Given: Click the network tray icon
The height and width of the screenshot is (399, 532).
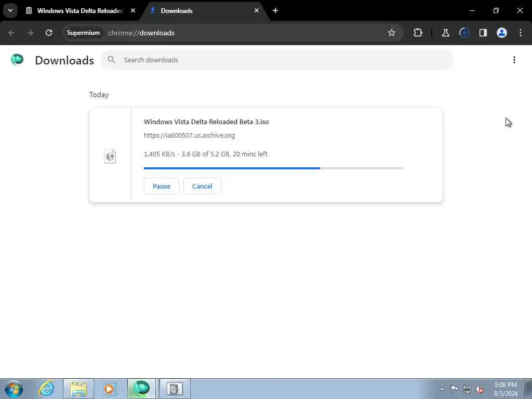Looking at the screenshot, I should [467, 389].
